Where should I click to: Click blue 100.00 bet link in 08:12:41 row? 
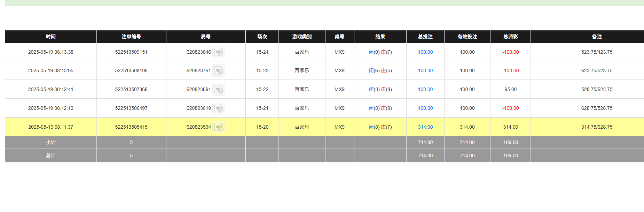coord(425,90)
